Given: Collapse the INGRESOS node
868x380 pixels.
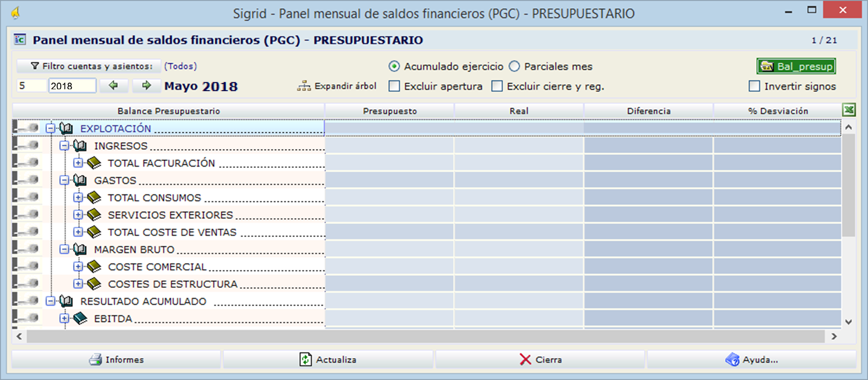Looking at the screenshot, I should pyautogui.click(x=65, y=146).
